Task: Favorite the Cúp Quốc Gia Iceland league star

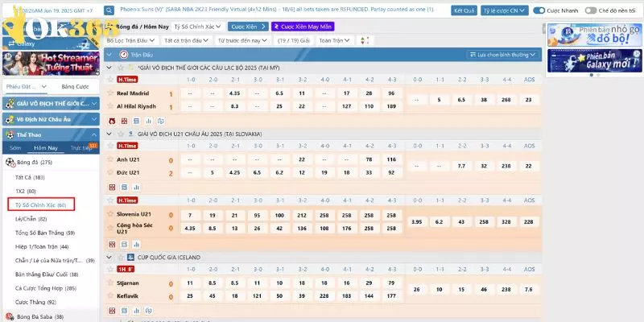Action: pyautogui.click(x=120, y=258)
